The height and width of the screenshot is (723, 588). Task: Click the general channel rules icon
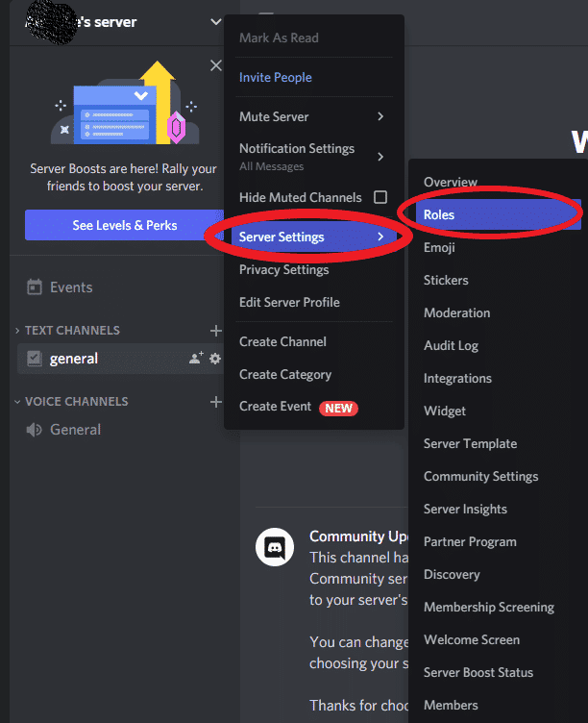pyautogui.click(x=35, y=359)
